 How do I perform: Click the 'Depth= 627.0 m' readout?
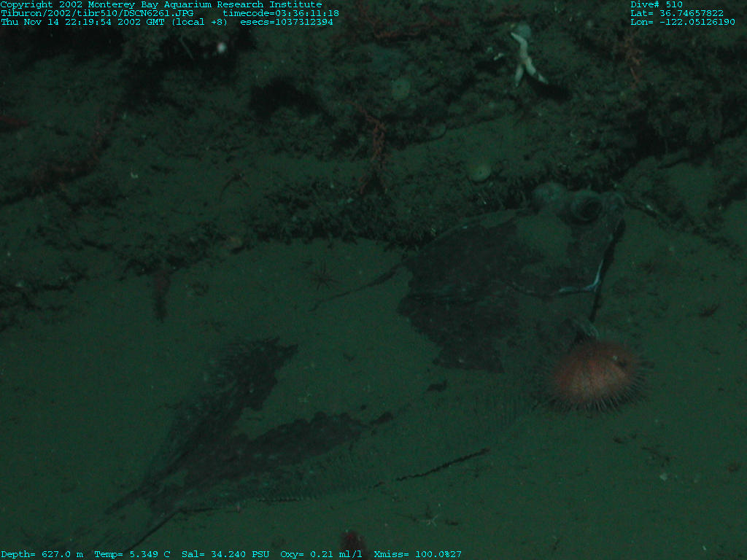click(x=42, y=554)
